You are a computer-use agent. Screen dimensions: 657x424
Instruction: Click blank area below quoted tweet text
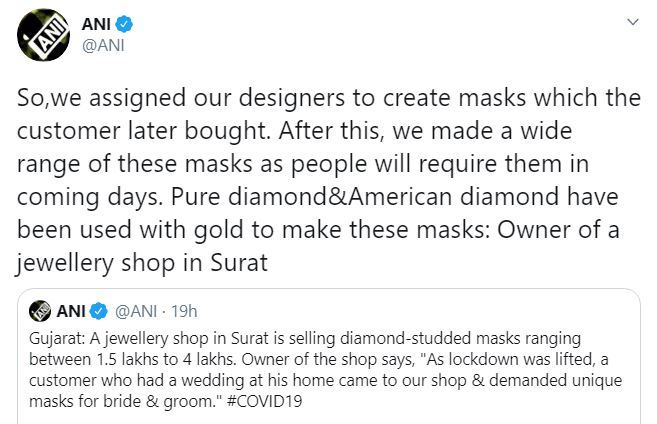[328, 418]
